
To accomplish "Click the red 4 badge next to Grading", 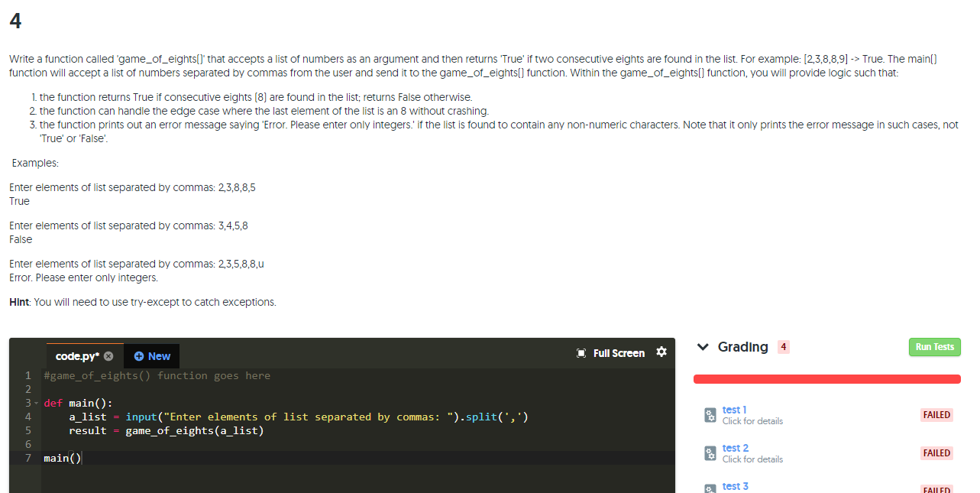I will point(784,347).
